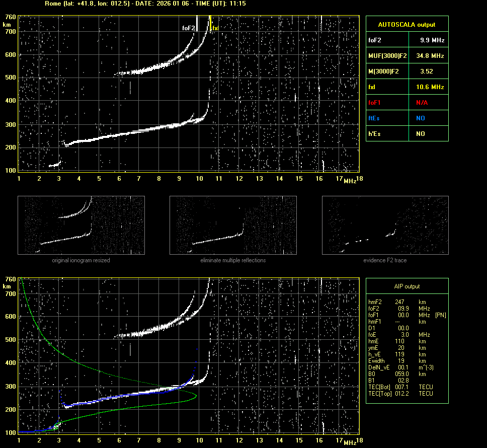
Task: Click the yellow fxI marker on top ionogram
Action: click(215, 29)
